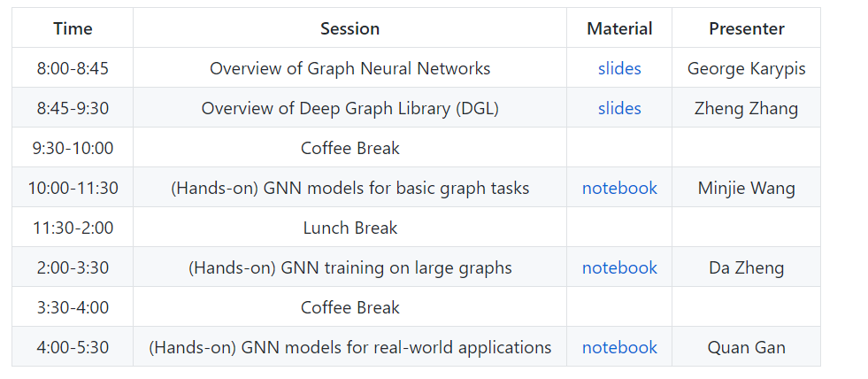Screen dimensions: 868x379
Task: Open notebook for basic graph tasks session
Action: point(619,188)
